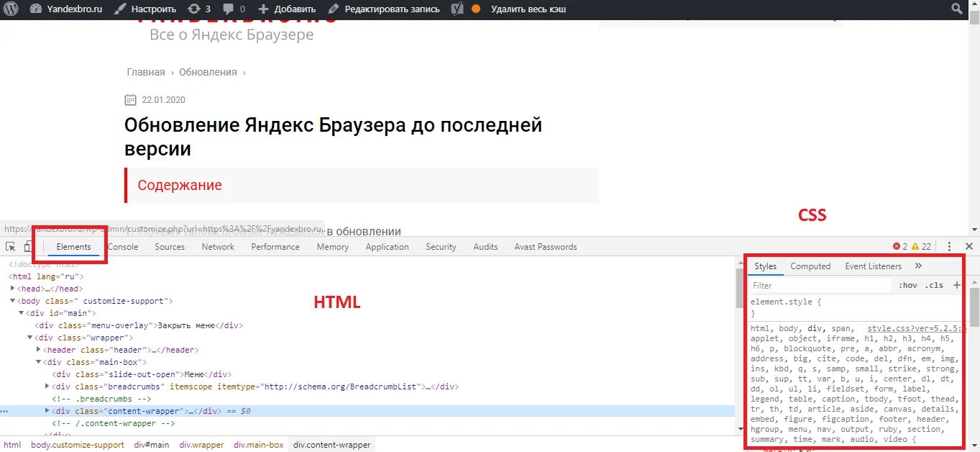Expand the head node
Image resolution: width=980 pixels, height=452 pixels.
pyautogui.click(x=13, y=289)
